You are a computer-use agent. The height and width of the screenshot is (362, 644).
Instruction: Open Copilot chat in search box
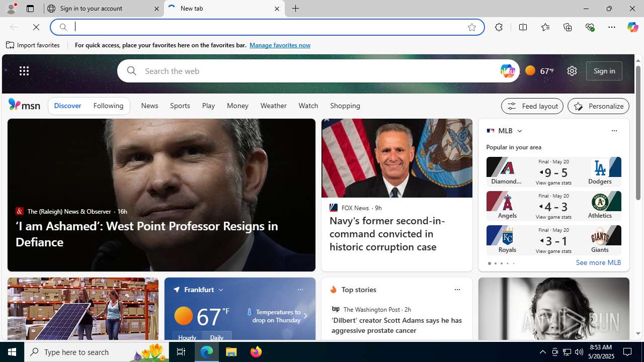point(508,71)
